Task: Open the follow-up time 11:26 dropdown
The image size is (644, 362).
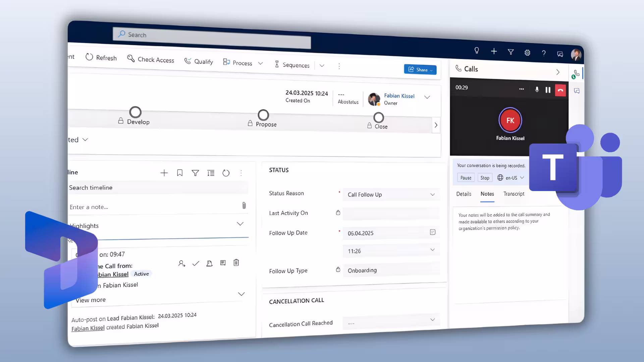Action: (x=391, y=251)
